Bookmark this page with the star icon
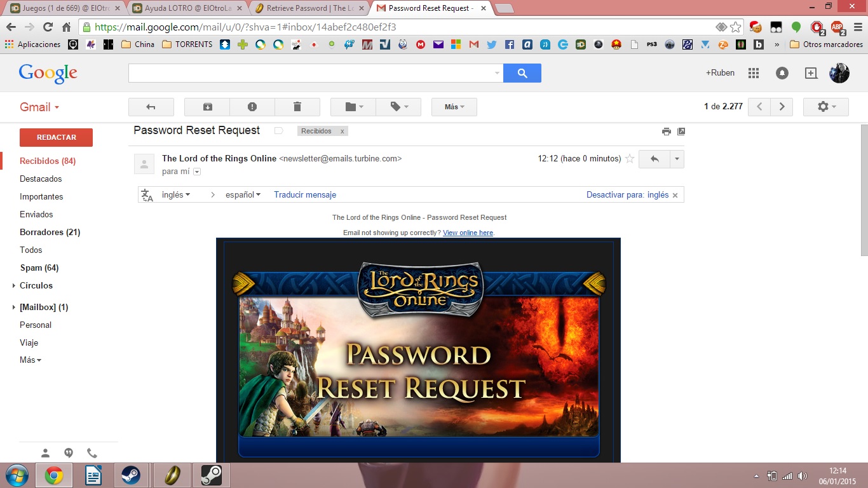 point(735,27)
